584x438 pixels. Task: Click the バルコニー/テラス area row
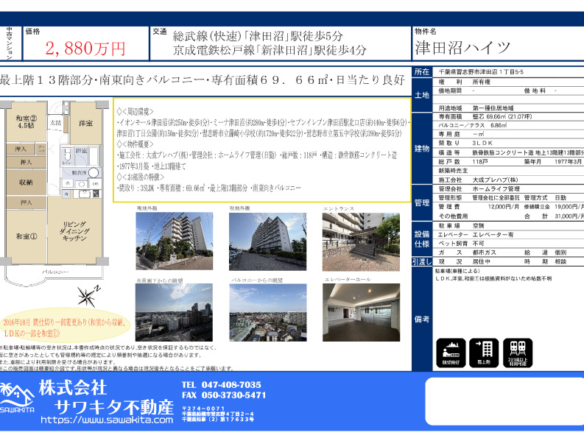[x=509, y=126]
